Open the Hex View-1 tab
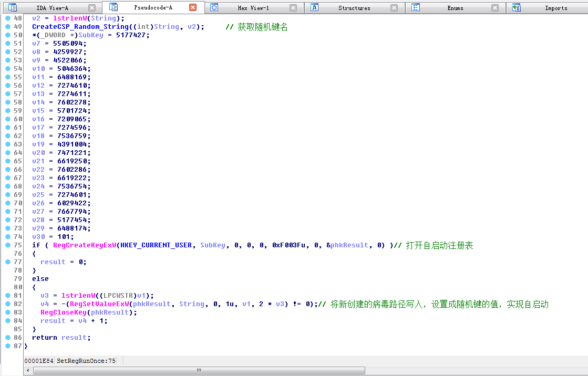 click(x=253, y=8)
